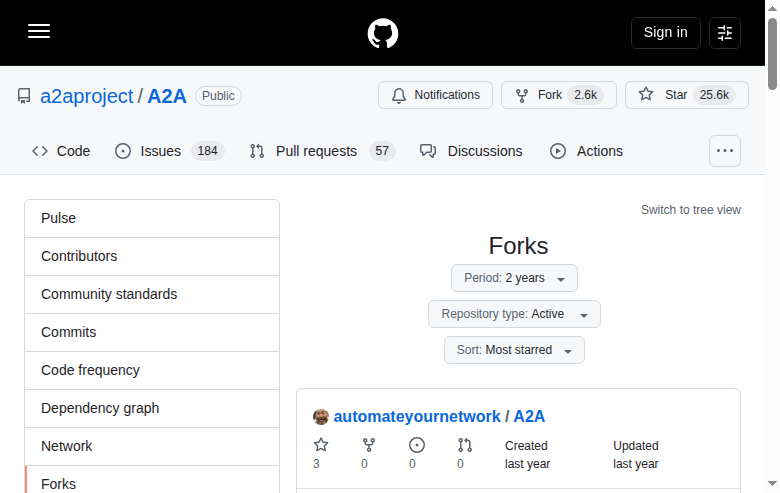780x493 pixels.
Task: Click the Fork icon in Fork button
Action: pos(522,96)
